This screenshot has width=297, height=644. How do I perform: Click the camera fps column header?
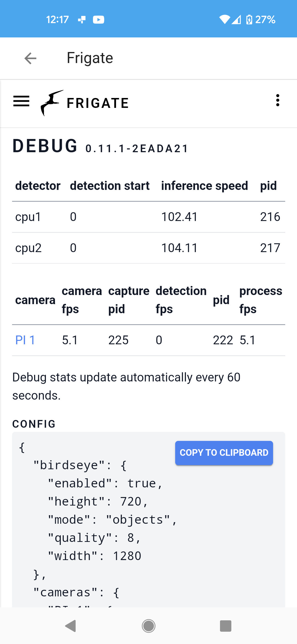click(x=82, y=300)
